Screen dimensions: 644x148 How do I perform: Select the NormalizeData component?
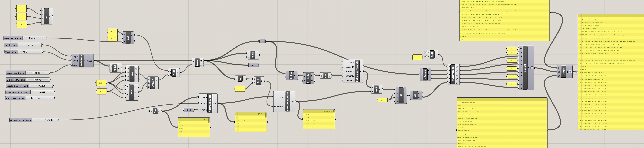210,103
